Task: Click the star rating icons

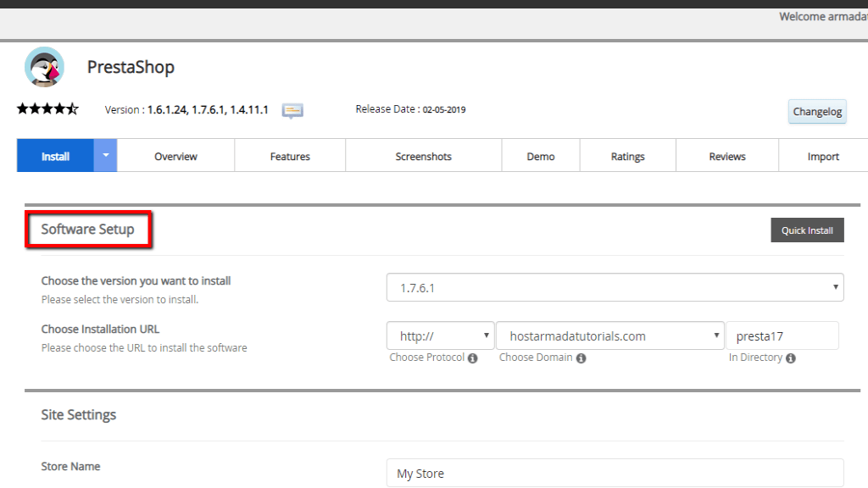Action: tap(47, 108)
